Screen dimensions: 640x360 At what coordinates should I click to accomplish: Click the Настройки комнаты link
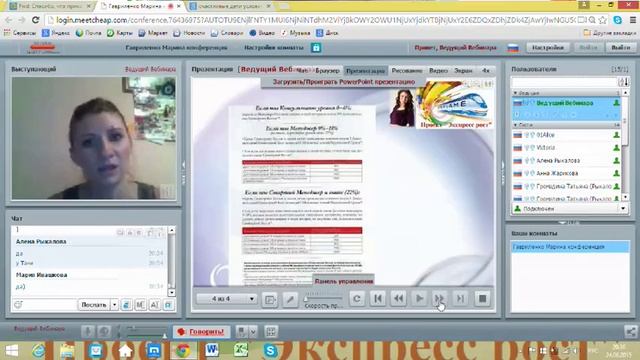tap(274, 47)
